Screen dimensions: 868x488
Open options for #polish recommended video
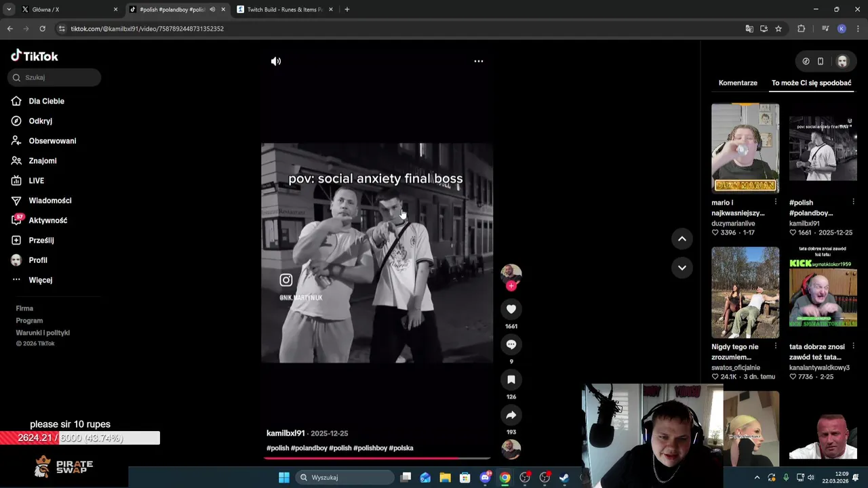853,202
